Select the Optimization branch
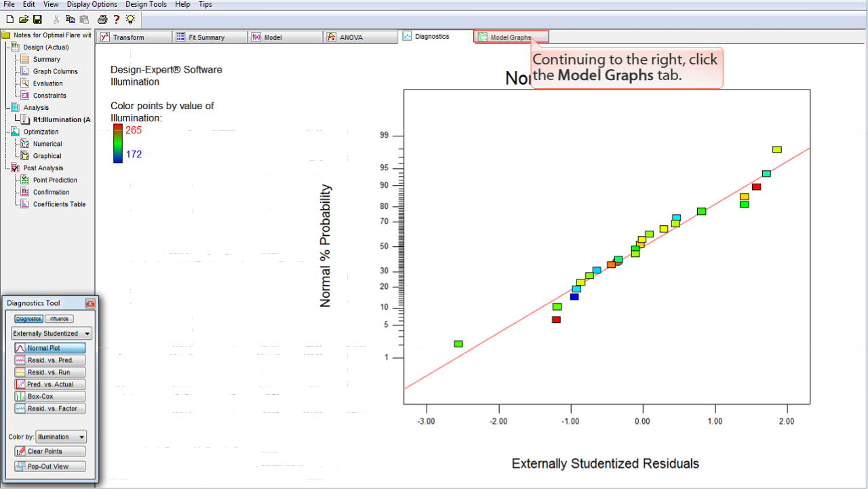Image resolution: width=868 pixels, height=489 pixels. click(x=35, y=132)
